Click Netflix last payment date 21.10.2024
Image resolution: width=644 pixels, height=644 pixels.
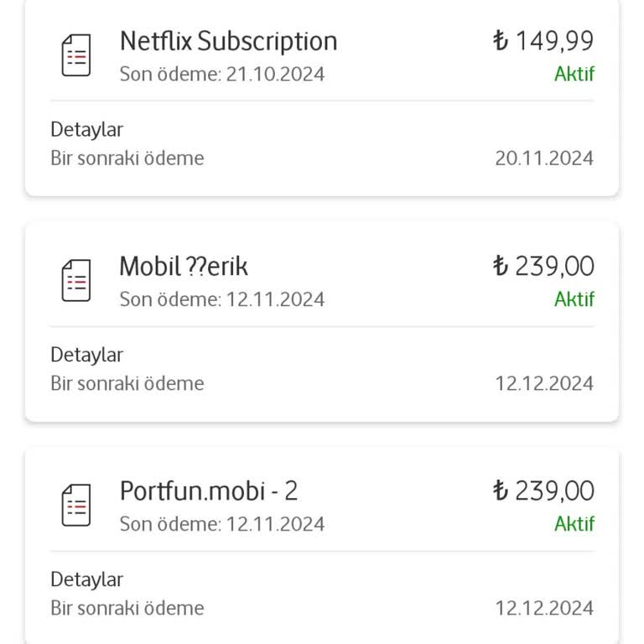[275, 74]
